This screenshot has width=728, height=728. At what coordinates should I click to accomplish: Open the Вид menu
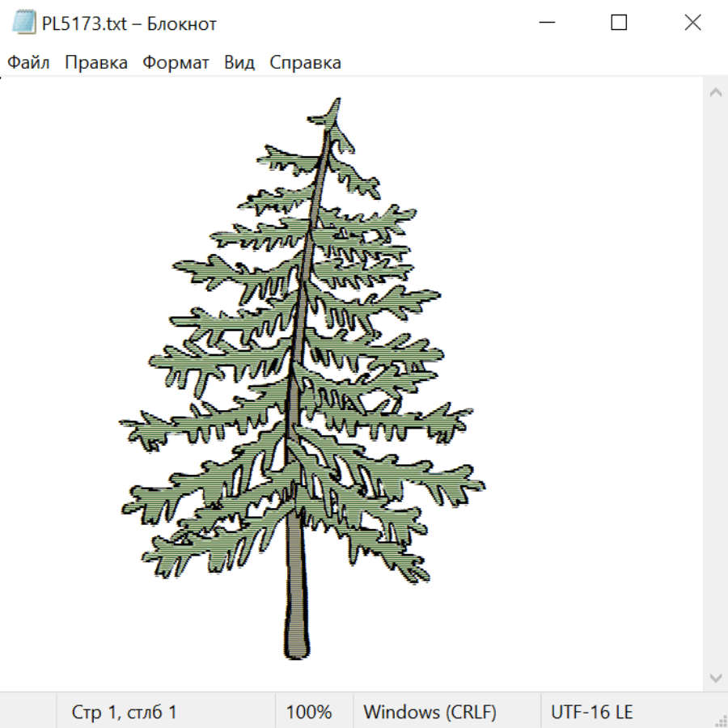pos(239,63)
